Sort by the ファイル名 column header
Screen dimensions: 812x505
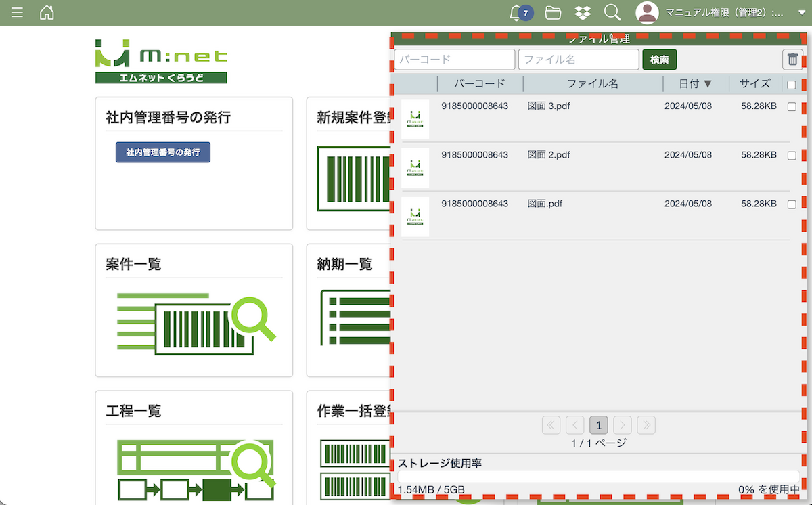coord(592,84)
